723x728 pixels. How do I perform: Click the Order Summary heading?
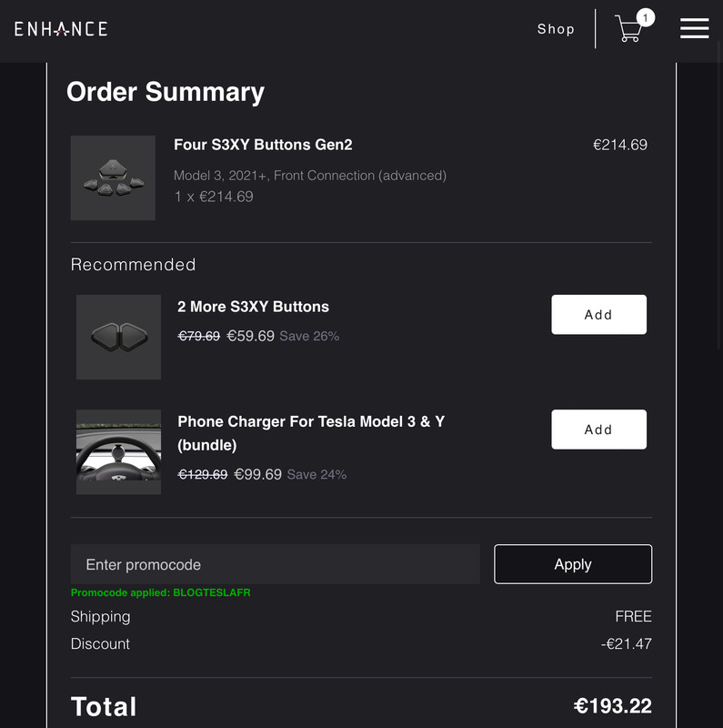coord(166,92)
